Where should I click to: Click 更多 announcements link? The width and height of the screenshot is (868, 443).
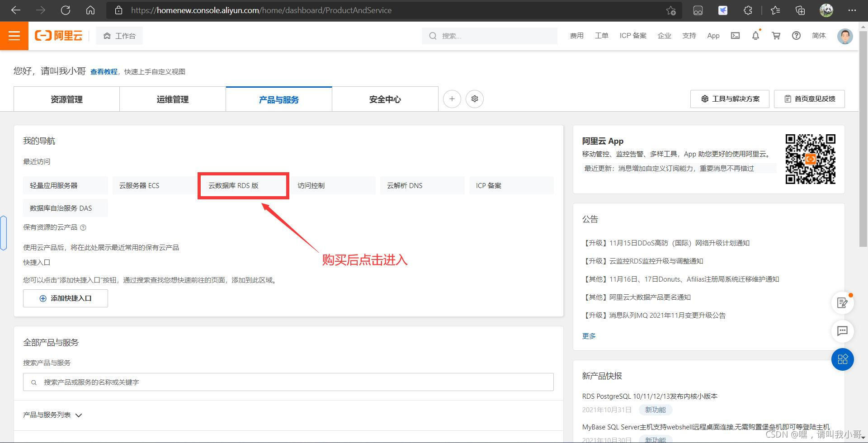[589, 336]
